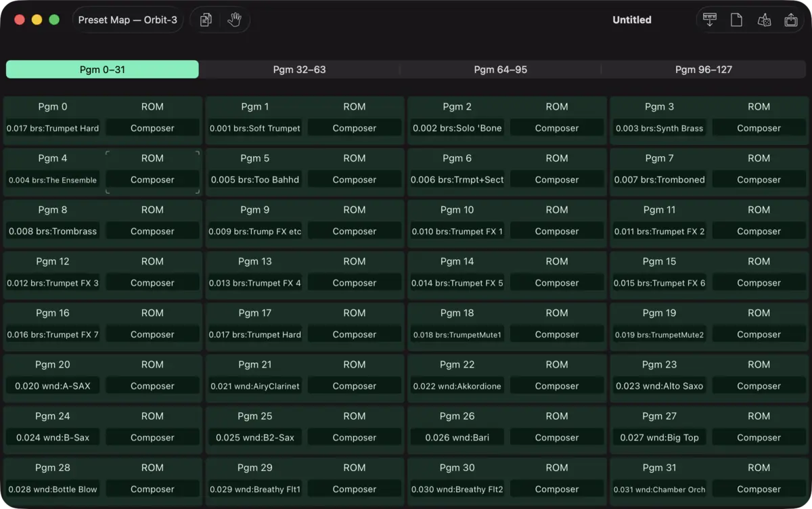Select the Composer field for Pgm 24

click(152, 437)
